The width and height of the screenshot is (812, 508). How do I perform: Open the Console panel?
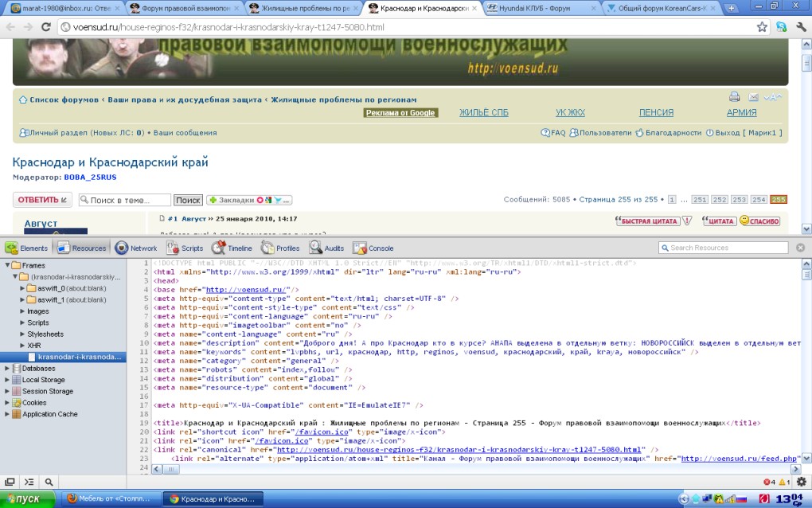pos(373,248)
